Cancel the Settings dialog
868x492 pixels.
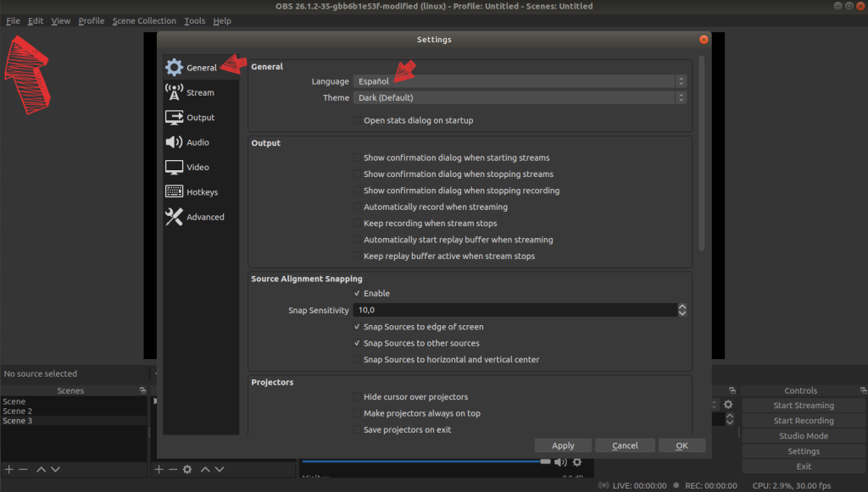625,445
